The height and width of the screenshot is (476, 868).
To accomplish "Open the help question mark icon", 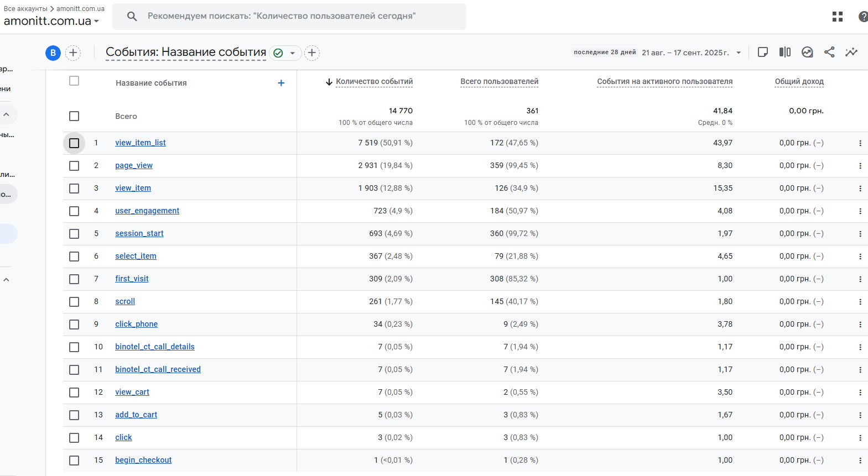I will (863, 17).
